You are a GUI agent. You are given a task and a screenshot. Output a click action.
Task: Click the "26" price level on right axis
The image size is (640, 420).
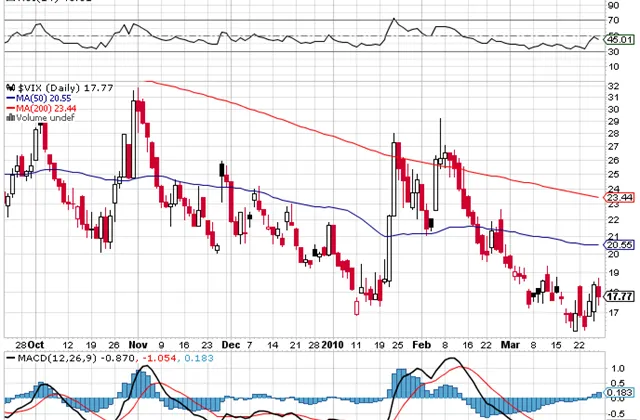[613, 160]
